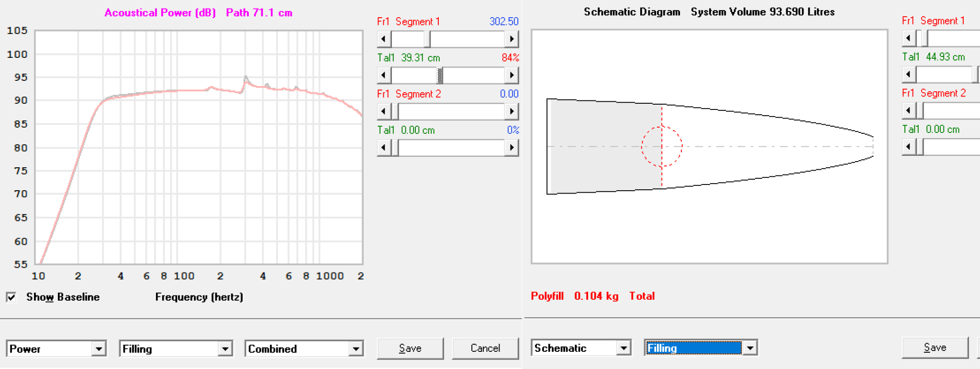Screen dimensions: 980x369
Task: Click the '0.104 kg' polyfill value
Action: tap(596, 296)
